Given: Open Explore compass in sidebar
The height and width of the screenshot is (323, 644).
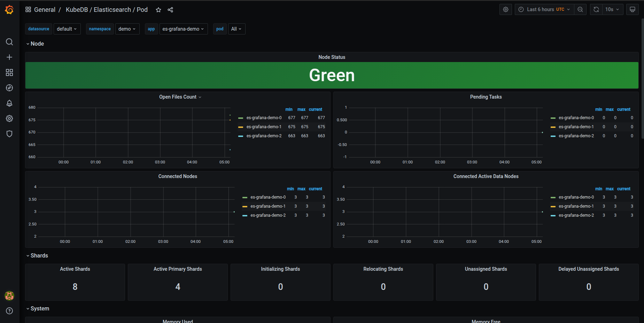Looking at the screenshot, I should 9,88.
